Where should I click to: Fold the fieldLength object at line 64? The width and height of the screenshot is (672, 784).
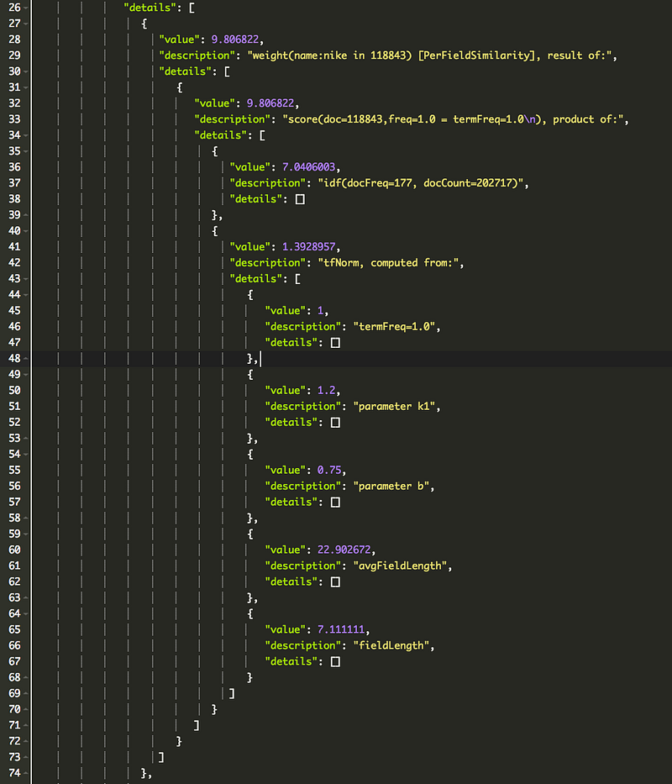click(25, 614)
